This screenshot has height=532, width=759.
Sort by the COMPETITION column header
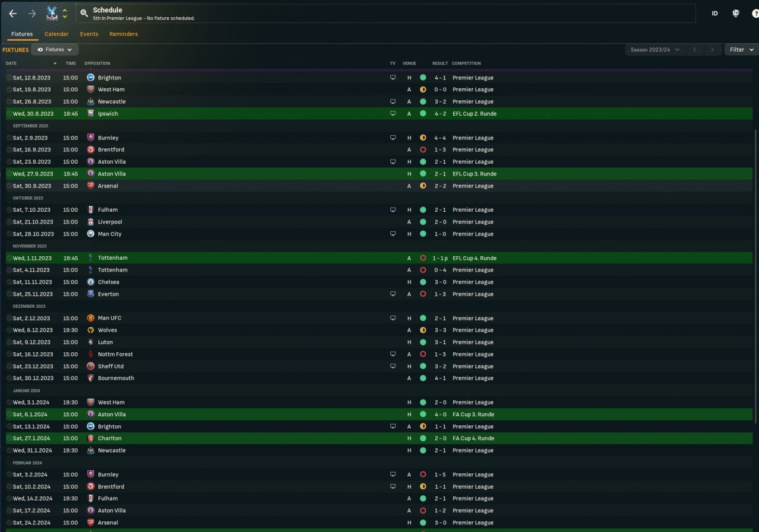tap(466, 63)
